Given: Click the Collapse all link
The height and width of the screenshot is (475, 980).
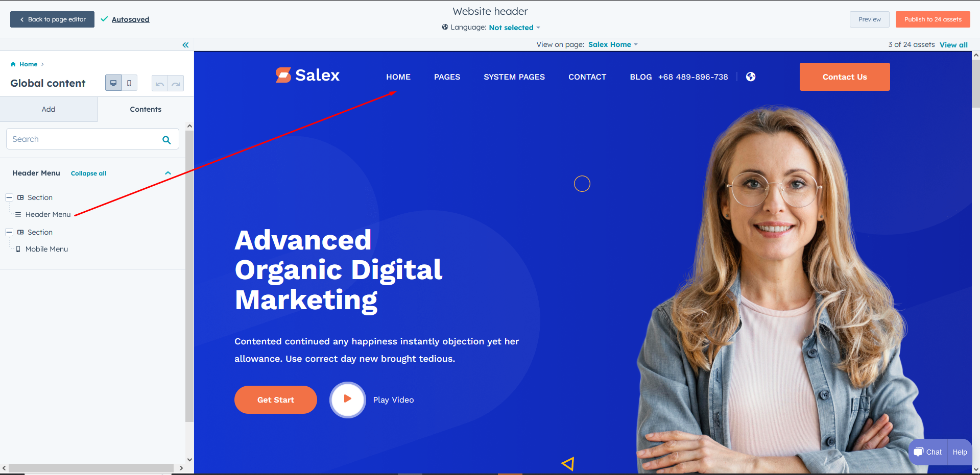Looking at the screenshot, I should (x=88, y=173).
